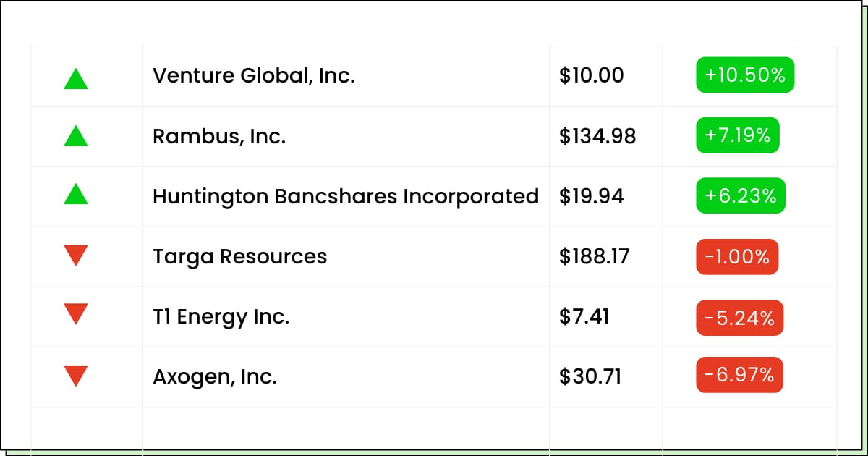868x456 pixels.
Task: Click the red down arrow beside Targa Resources
Action: pos(75,256)
